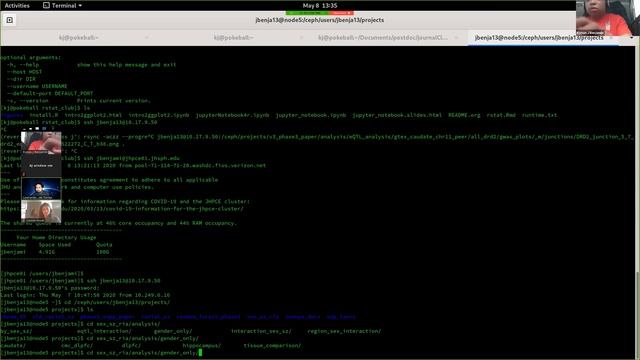This screenshot has width=640, height=360.
Task: Select the blonde participant video thumbnail
Action: [x=41, y=211]
